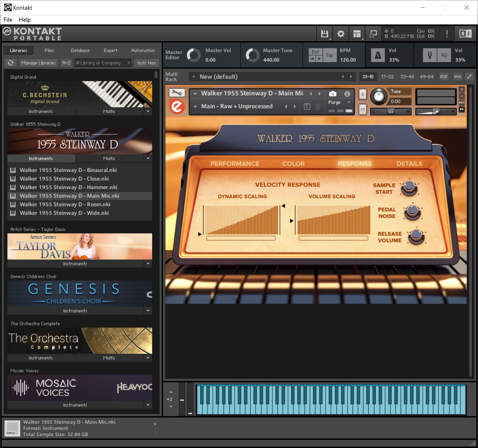The image size is (478, 448).
Task: Click the wrench edit instrument icon
Action: tap(177, 93)
